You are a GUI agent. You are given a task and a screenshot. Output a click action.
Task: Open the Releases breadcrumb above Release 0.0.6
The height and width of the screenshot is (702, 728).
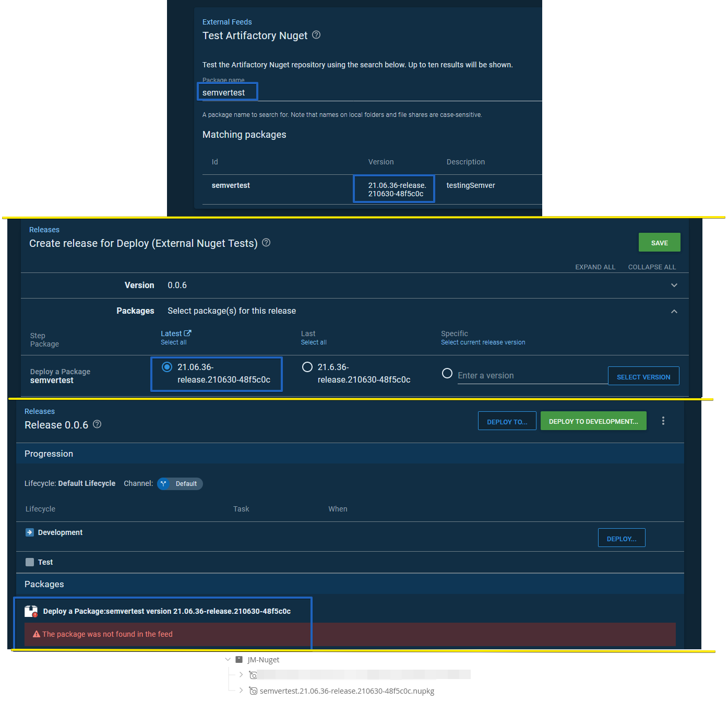click(39, 411)
